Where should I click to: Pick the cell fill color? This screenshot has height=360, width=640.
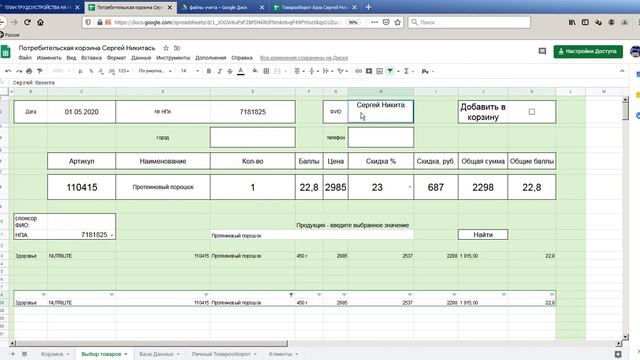pyautogui.click(x=255, y=71)
